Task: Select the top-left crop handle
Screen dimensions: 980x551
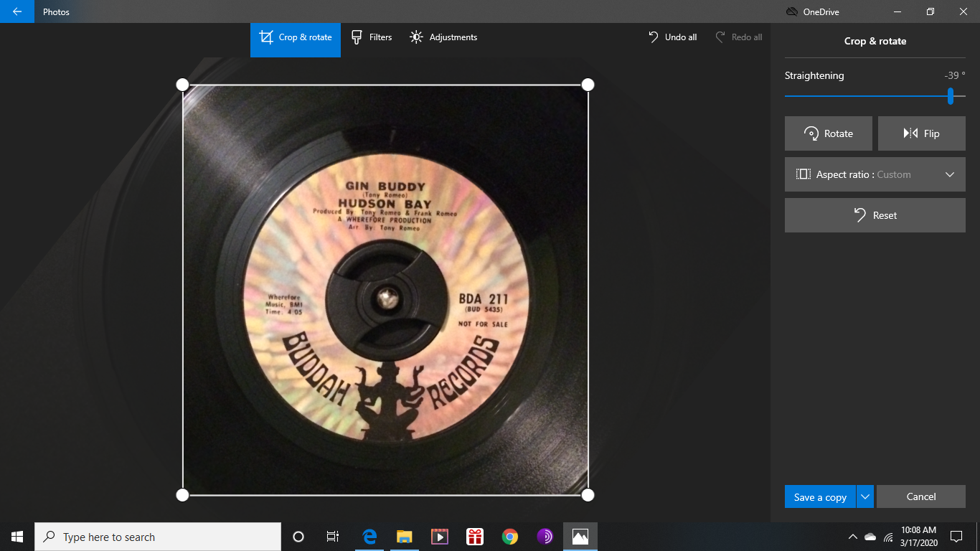Action: (182, 85)
